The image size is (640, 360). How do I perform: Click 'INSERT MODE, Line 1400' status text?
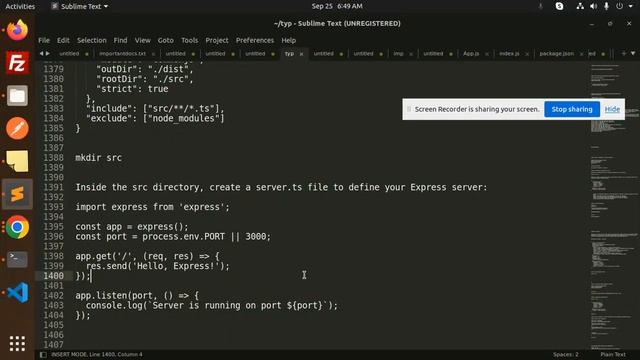(x=97, y=354)
